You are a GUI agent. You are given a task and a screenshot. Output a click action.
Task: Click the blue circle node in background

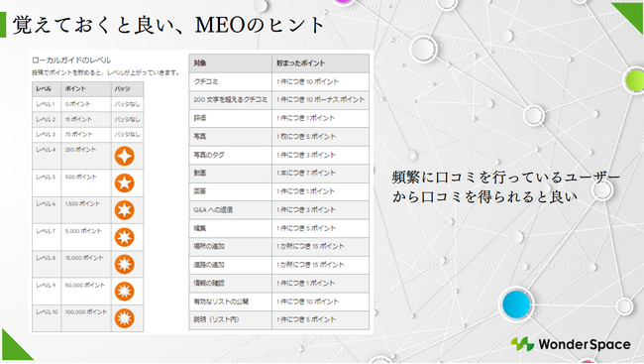pos(516,304)
